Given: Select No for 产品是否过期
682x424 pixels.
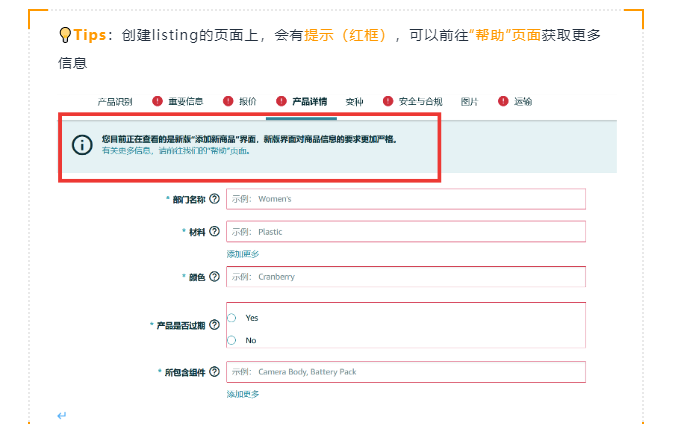Looking at the screenshot, I should pyautogui.click(x=232, y=340).
